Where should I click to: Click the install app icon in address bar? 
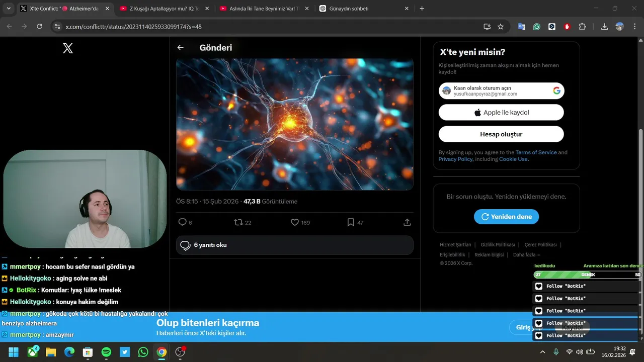[487, 27]
